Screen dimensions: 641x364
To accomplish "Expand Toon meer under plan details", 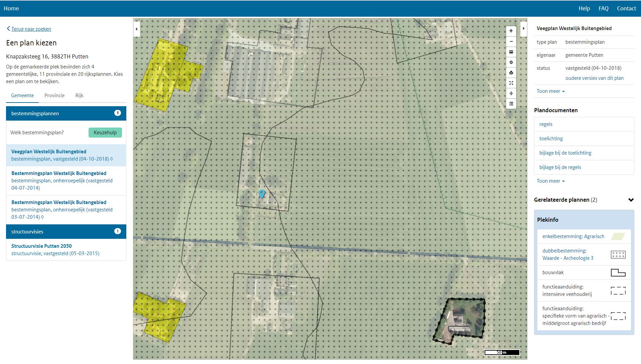I will pos(550,91).
